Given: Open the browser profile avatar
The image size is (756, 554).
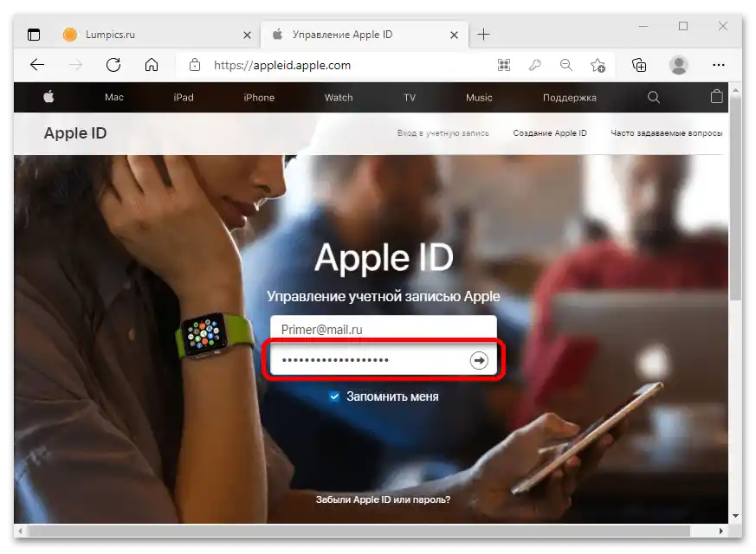Looking at the screenshot, I should [x=679, y=65].
